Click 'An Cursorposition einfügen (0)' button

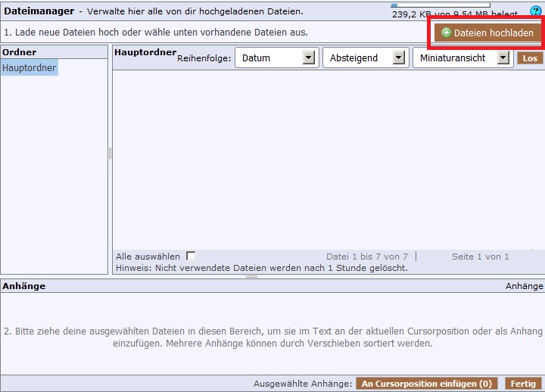tap(428, 384)
